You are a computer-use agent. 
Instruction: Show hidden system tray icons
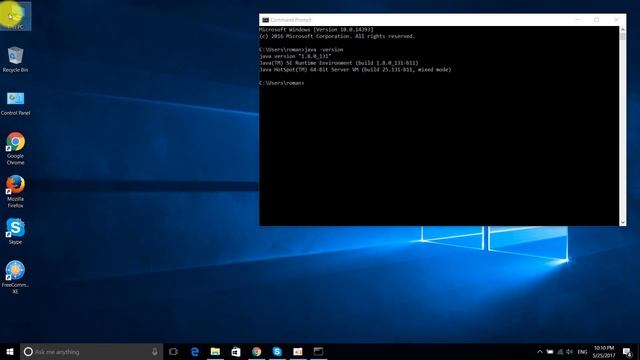[540, 351]
